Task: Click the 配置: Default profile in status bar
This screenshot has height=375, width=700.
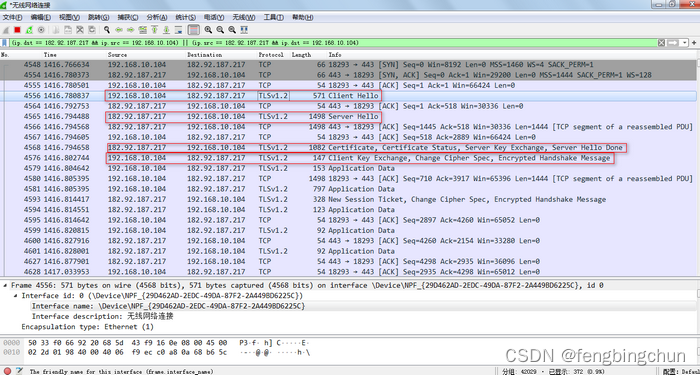Action: pos(680,371)
